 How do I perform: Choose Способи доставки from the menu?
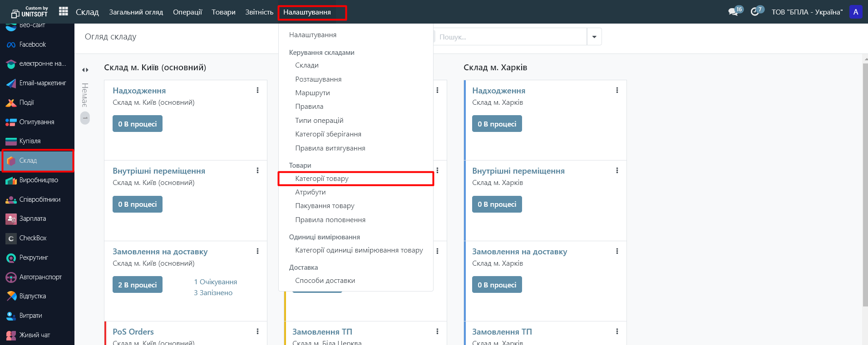325,281
